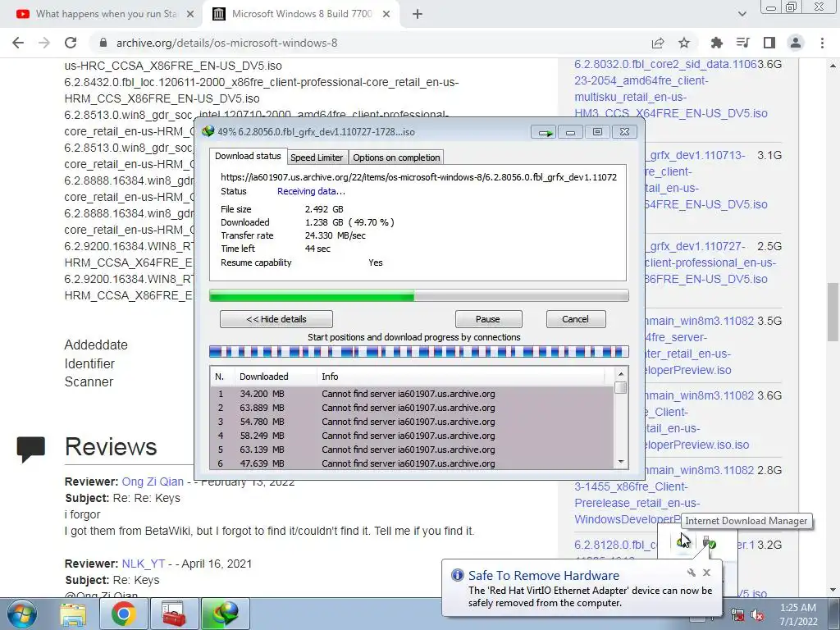Open the Windows Start button

tap(22, 614)
